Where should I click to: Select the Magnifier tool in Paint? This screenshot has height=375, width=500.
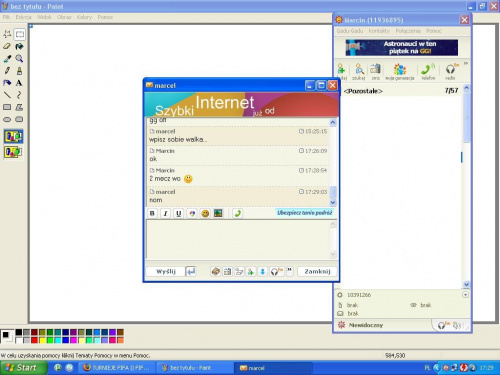pos(19,59)
